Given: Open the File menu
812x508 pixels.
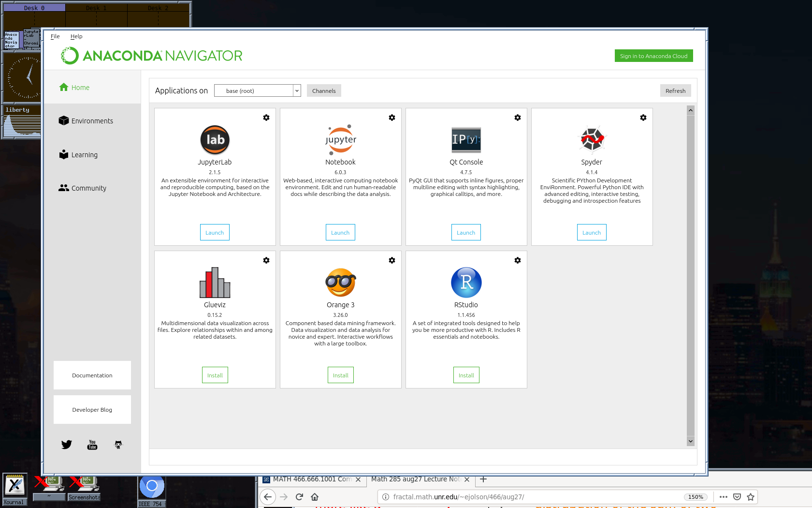Looking at the screenshot, I should 55,36.
